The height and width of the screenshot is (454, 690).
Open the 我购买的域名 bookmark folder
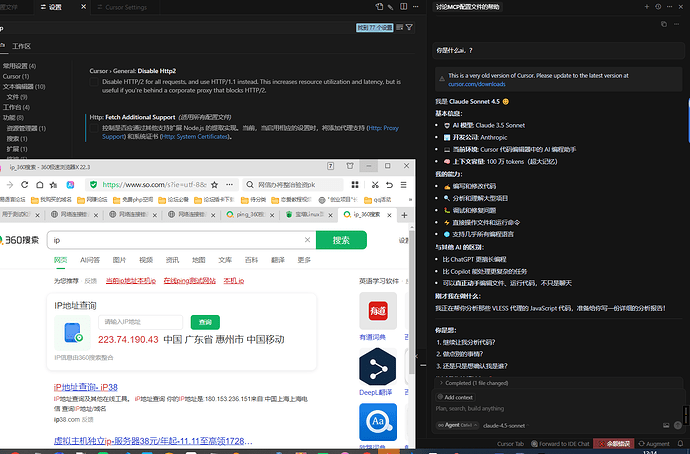pos(51,200)
